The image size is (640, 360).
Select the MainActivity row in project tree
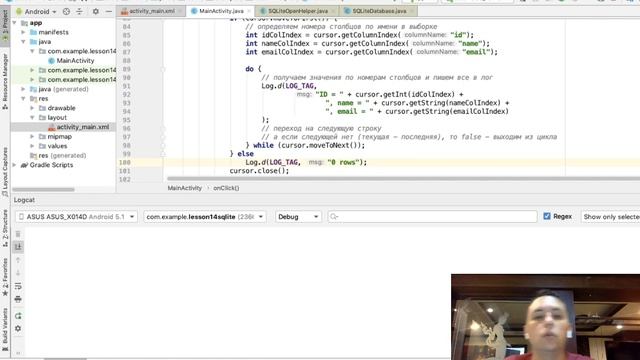63,60
